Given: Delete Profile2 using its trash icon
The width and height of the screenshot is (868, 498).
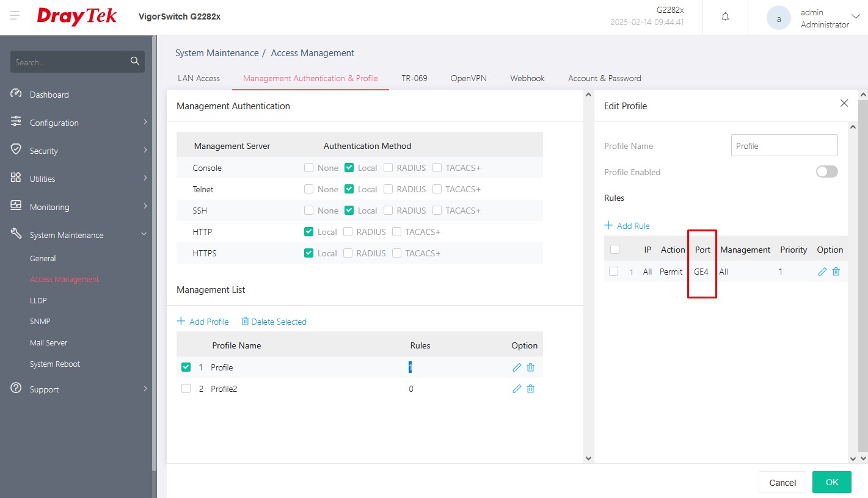Looking at the screenshot, I should click(530, 389).
